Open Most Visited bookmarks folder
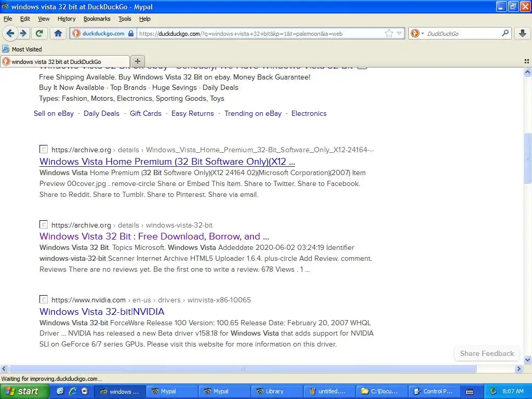Image resolution: width=532 pixels, height=399 pixels. [22, 49]
